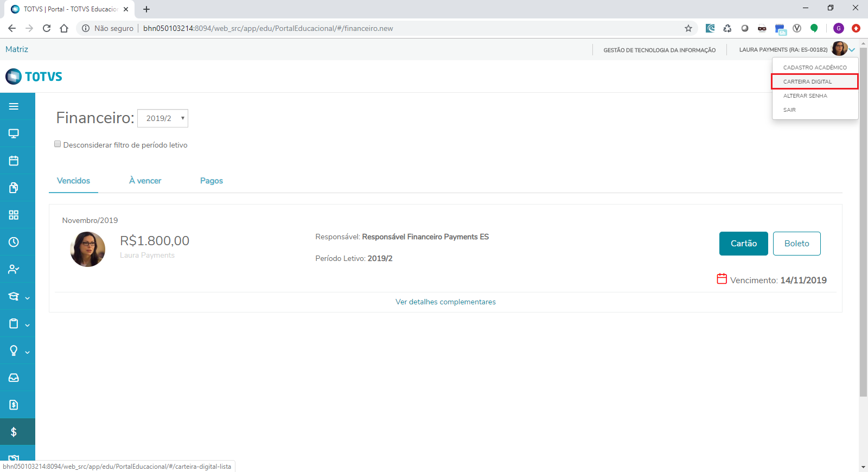Click the red update icon in browser toolbar
868x472 pixels.
pos(856,28)
